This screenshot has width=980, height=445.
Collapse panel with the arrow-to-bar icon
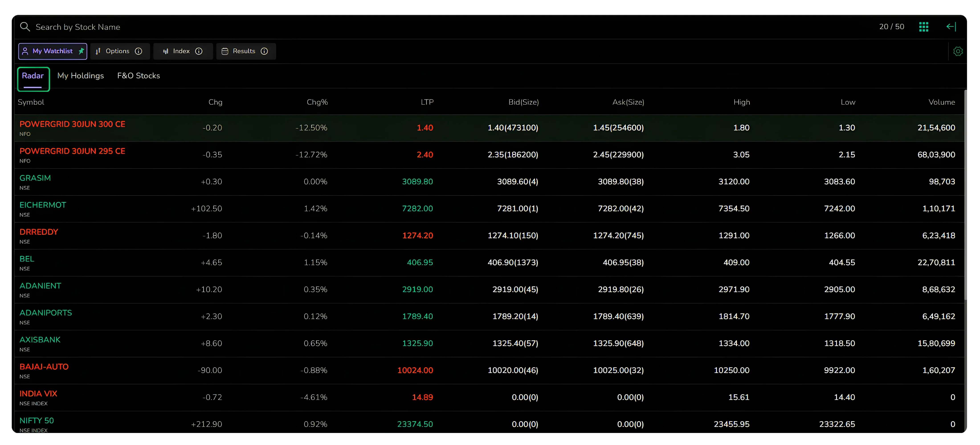click(951, 27)
